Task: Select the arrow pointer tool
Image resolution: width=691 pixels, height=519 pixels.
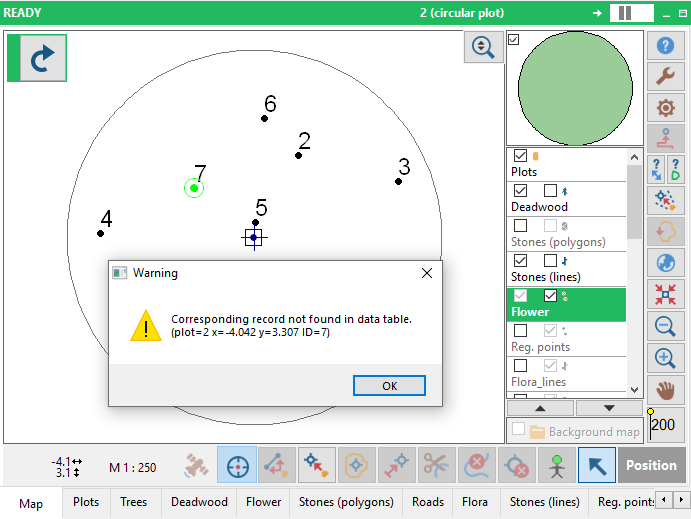Action: coord(597,465)
